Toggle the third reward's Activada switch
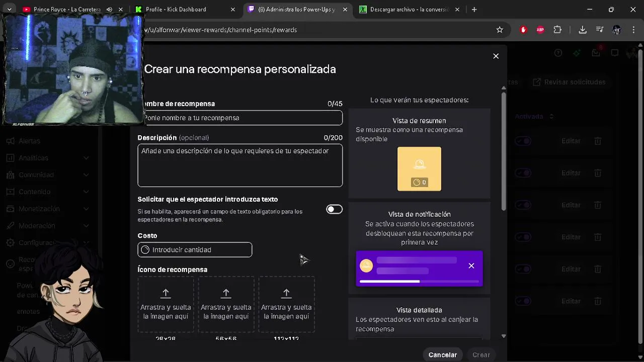 pos(523,205)
